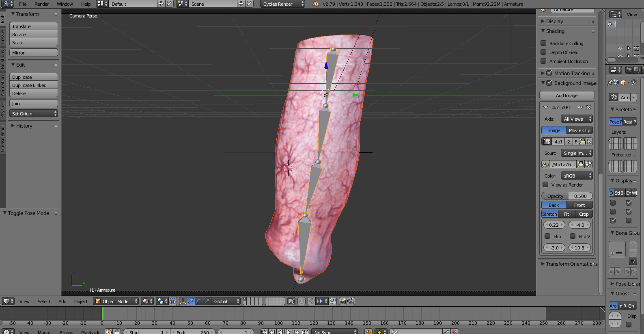
Task: Open the Set Origin dropdown
Action: (34, 114)
